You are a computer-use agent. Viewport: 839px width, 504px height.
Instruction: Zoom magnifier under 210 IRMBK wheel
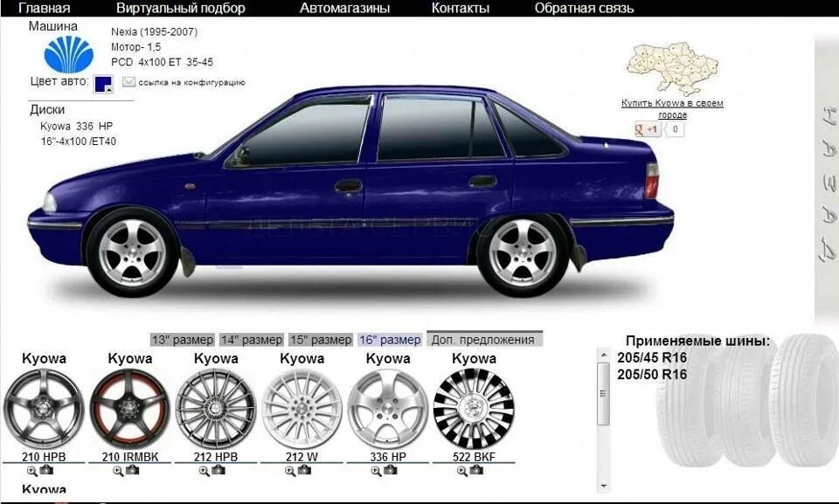[118, 471]
